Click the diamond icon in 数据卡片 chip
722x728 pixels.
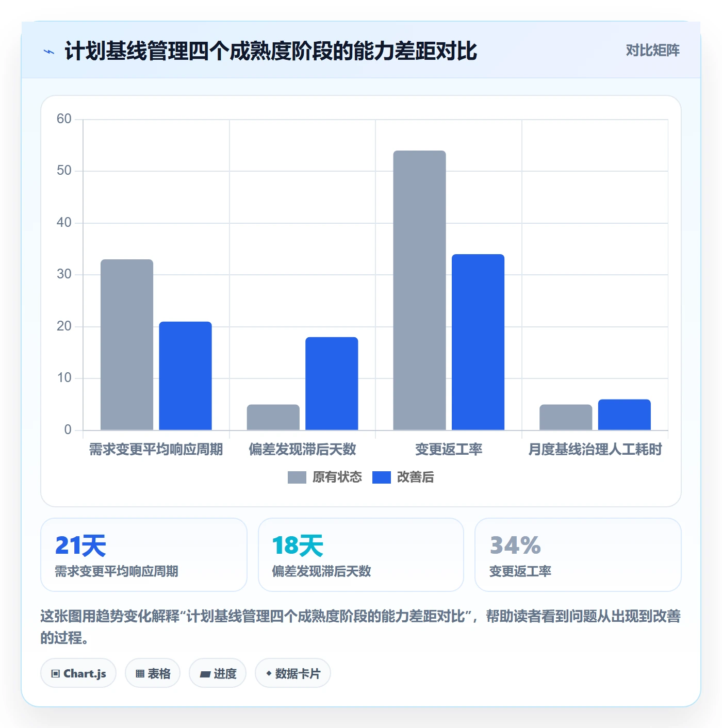[269, 673]
